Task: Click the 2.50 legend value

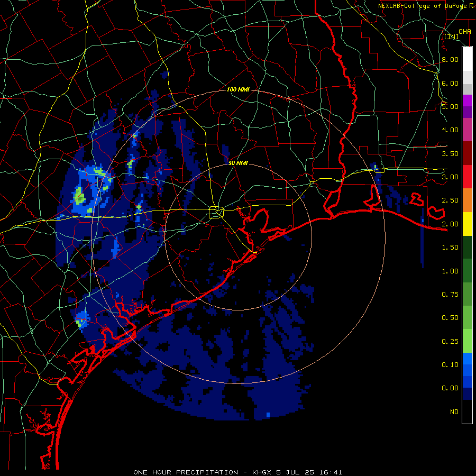Action: coord(450,200)
